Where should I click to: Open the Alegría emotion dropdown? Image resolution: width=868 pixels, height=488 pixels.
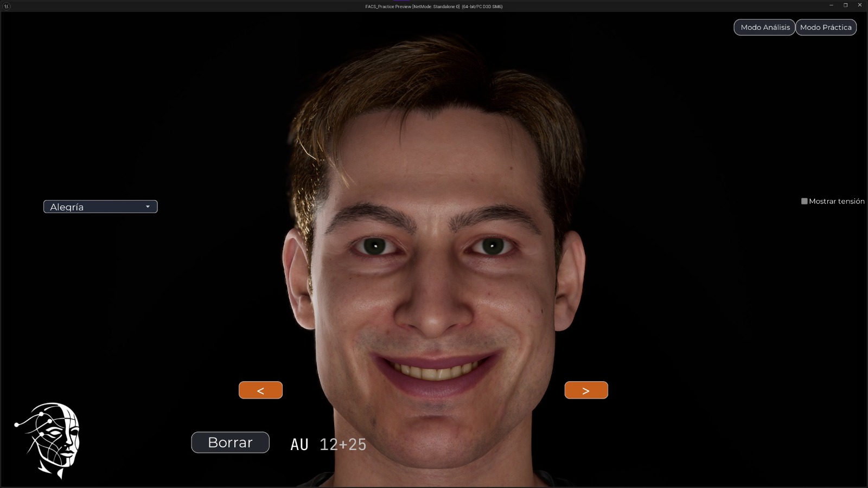tap(100, 207)
